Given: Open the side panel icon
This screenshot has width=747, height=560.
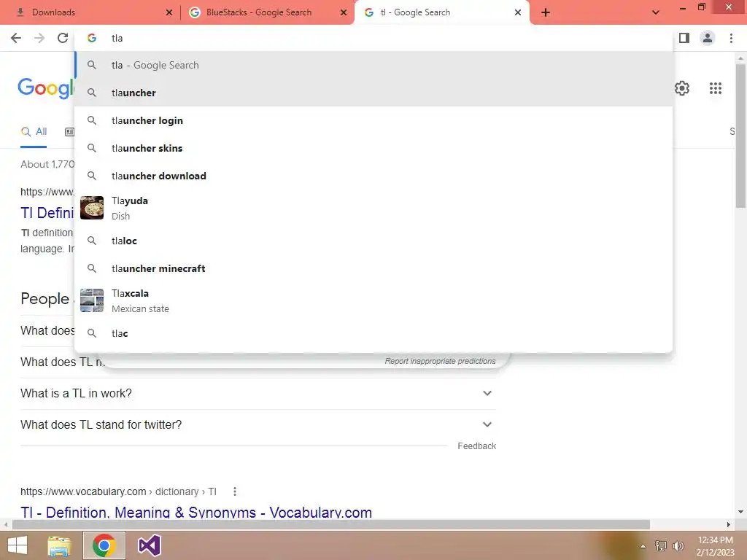Looking at the screenshot, I should point(684,38).
